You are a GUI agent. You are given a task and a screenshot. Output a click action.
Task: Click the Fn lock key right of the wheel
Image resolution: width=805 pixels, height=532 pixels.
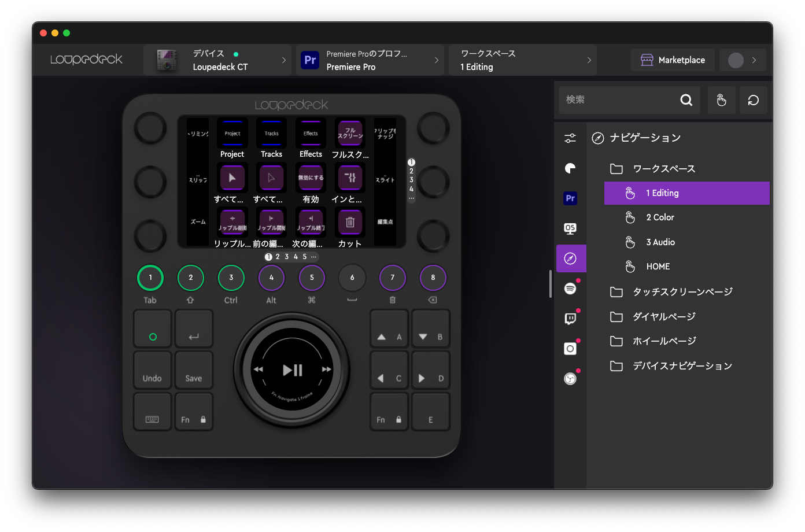(389, 412)
